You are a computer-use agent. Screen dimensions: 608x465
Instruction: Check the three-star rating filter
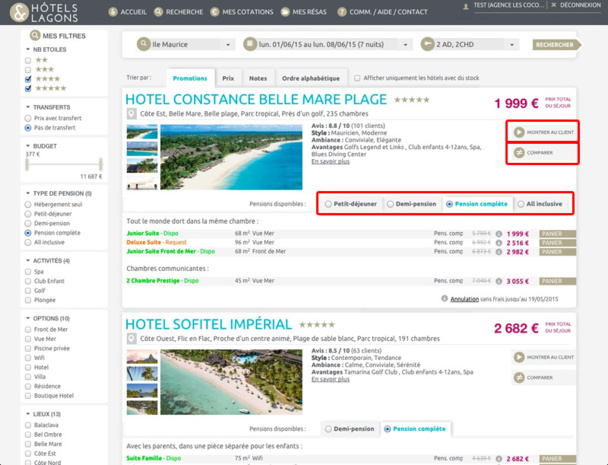click(x=28, y=69)
